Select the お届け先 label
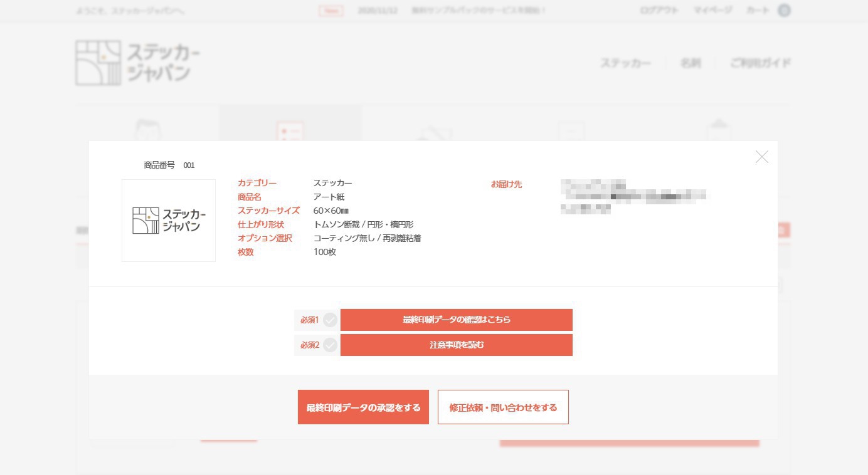Screen dimensions: 868x475 click(506, 184)
